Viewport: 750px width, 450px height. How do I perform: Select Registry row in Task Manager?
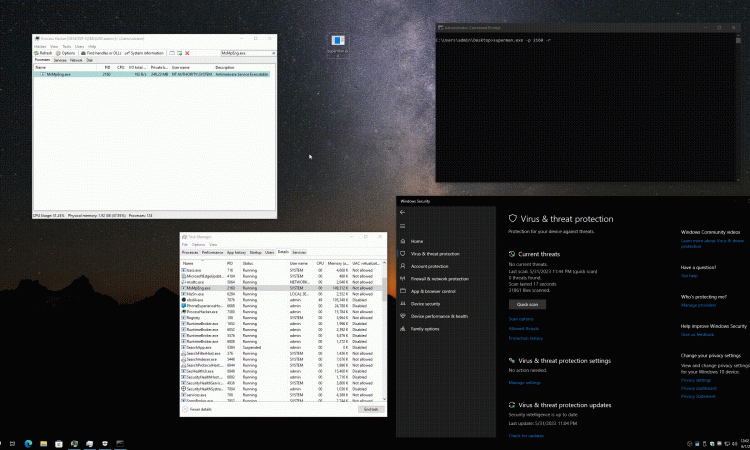281,318
